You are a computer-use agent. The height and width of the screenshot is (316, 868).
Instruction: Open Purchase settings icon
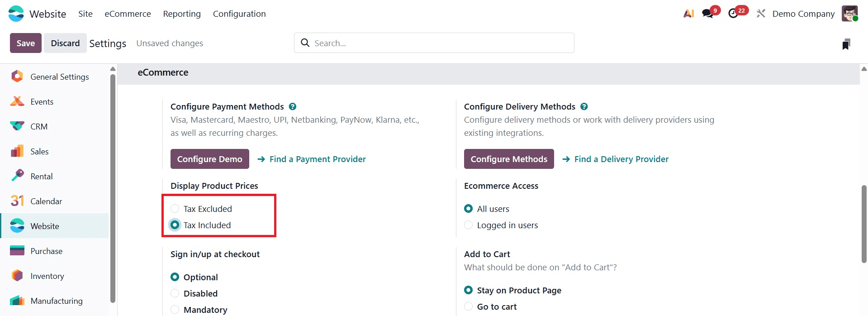17,250
